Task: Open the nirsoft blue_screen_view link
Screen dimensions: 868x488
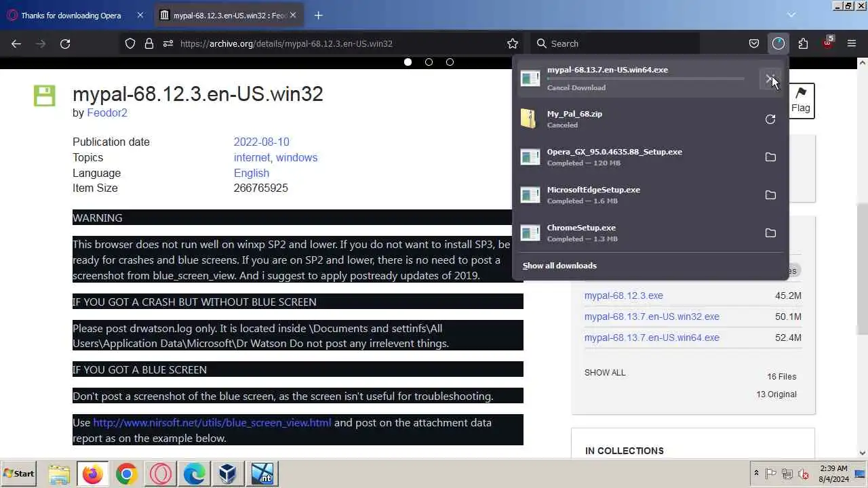Action: [212, 422]
